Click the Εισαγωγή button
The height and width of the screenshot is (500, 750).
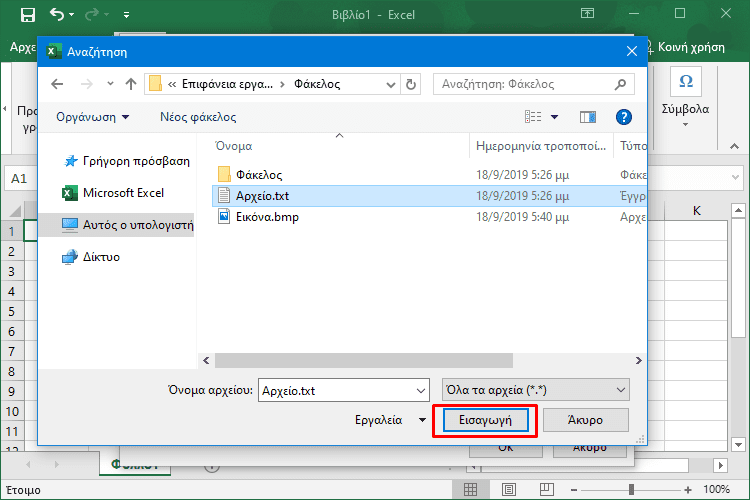pyautogui.click(x=485, y=420)
